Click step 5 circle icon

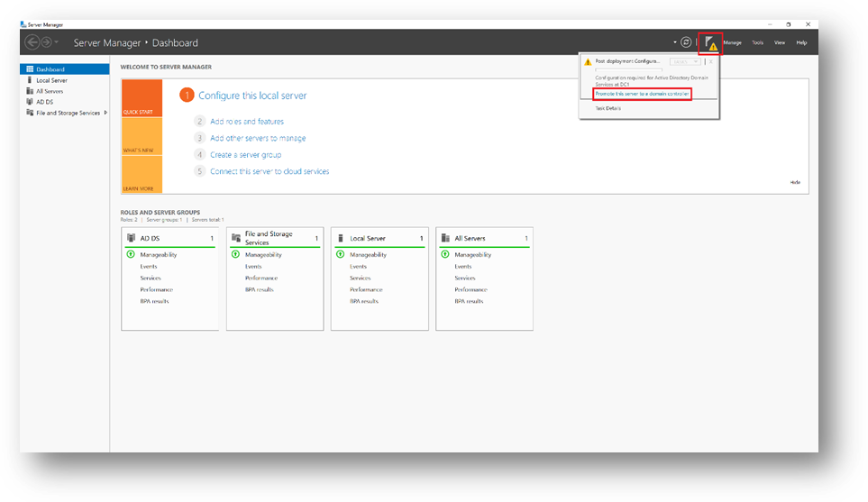tap(199, 171)
